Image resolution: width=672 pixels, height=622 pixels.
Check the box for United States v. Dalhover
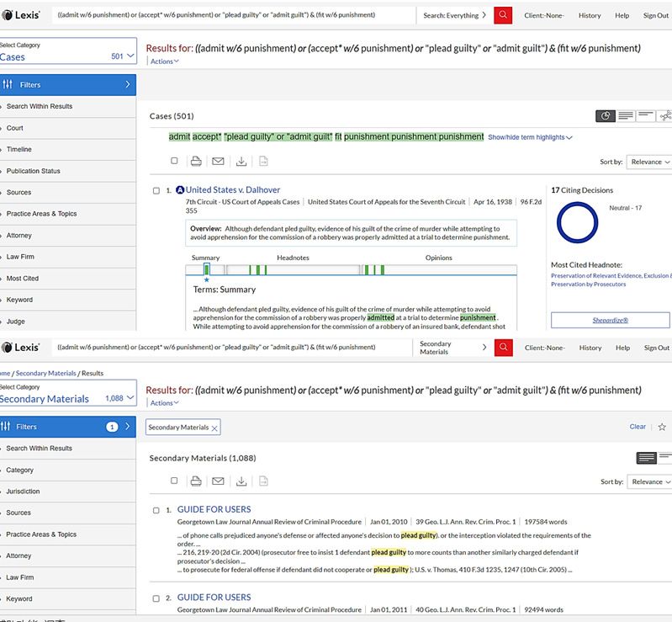tap(156, 190)
